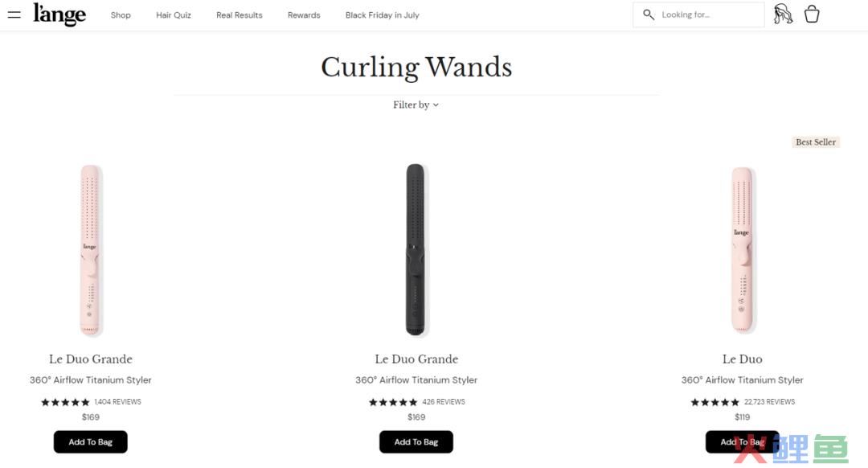Open Black Friday in July link
The width and height of the screenshot is (868, 468).
point(382,15)
